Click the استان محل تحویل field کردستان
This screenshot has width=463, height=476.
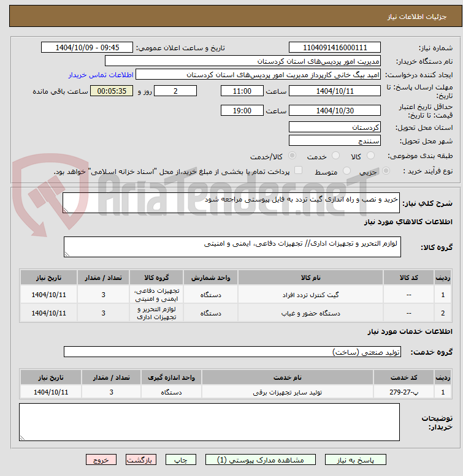coord(334,127)
